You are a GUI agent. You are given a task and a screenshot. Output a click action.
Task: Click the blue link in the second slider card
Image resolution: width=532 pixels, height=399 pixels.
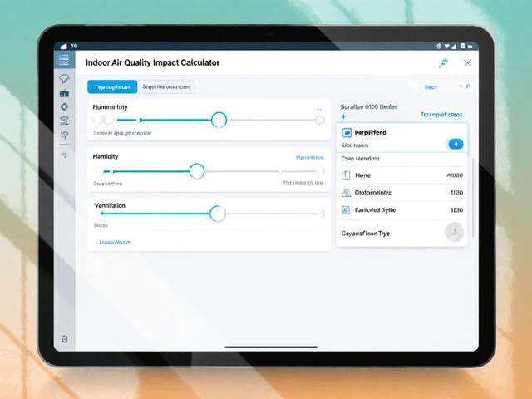[309, 157]
